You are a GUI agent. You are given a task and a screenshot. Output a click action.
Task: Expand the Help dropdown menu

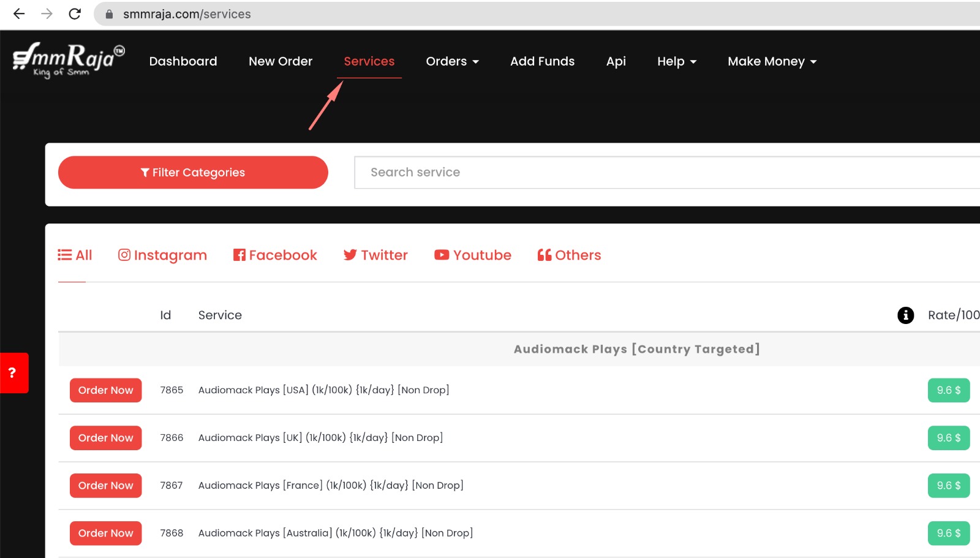coord(677,61)
